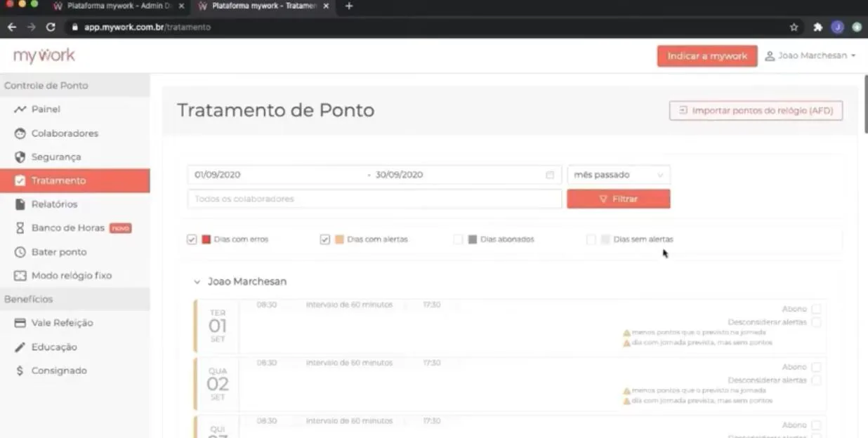Check the Dias abonados filter

(x=458, y=239)
